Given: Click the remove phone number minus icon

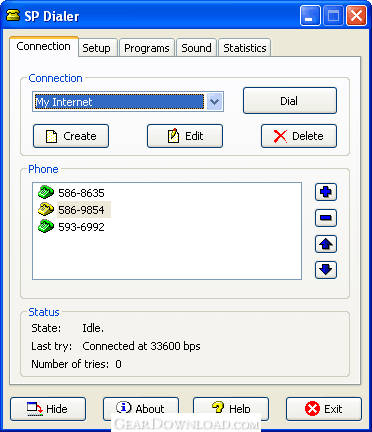Looking at the screenshot, I should pos(326,218).
